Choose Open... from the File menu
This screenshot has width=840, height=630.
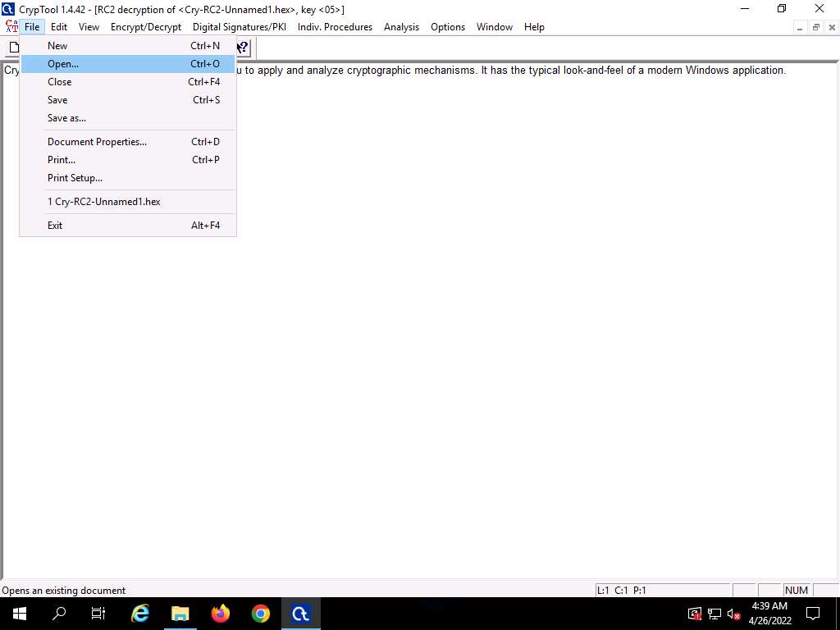(x=63, y=64)
